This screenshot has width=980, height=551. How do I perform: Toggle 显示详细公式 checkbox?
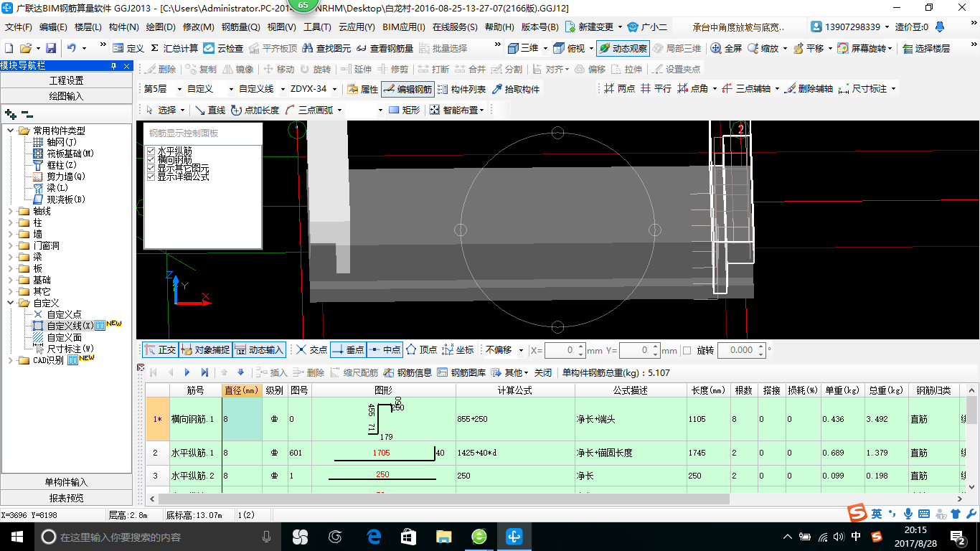151,176
